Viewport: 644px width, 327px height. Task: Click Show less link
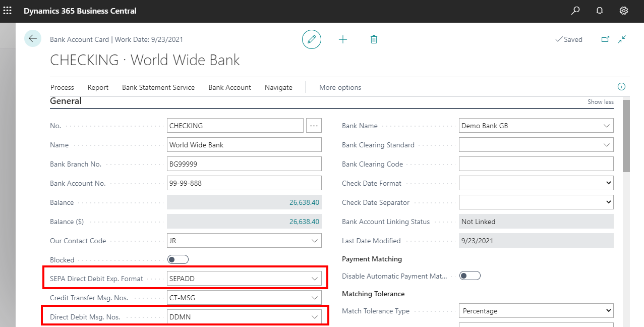click(x=600, y=102)
